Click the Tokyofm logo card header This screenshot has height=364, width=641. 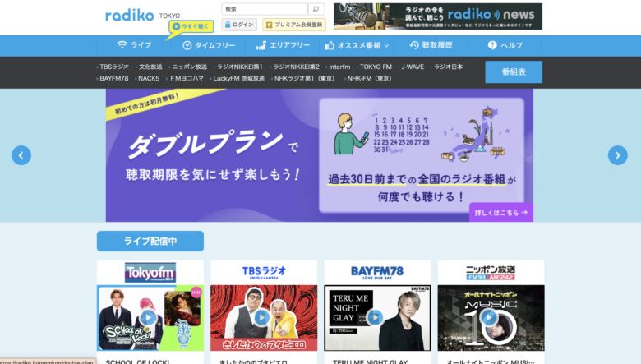pos(150,273)
